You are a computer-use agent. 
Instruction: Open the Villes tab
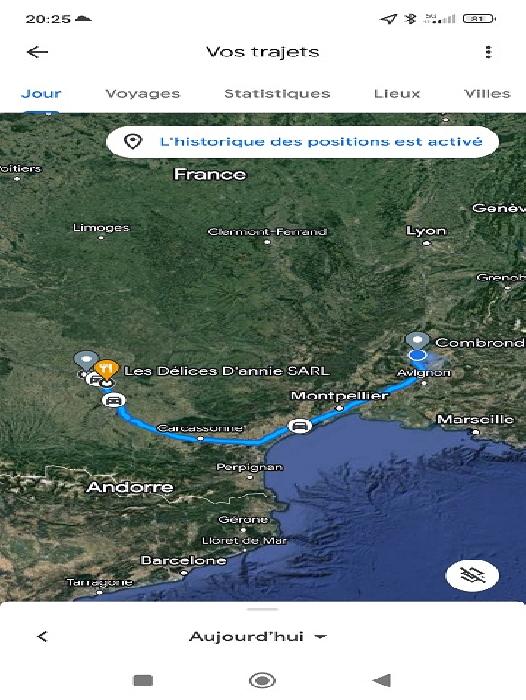click(x=487, y=93)
